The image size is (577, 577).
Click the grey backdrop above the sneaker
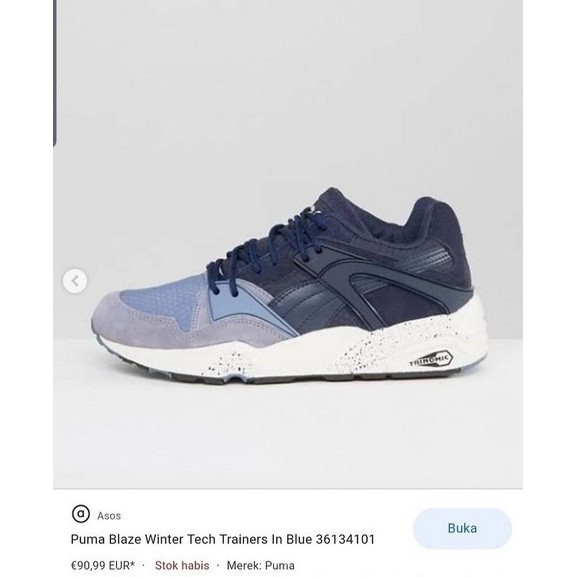pos(287,92)
